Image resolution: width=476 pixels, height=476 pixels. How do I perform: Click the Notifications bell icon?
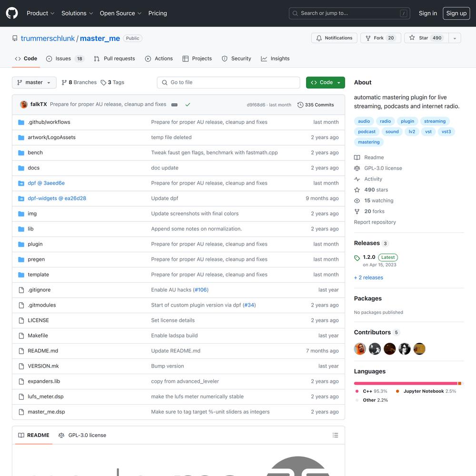[x=319, y=38]
